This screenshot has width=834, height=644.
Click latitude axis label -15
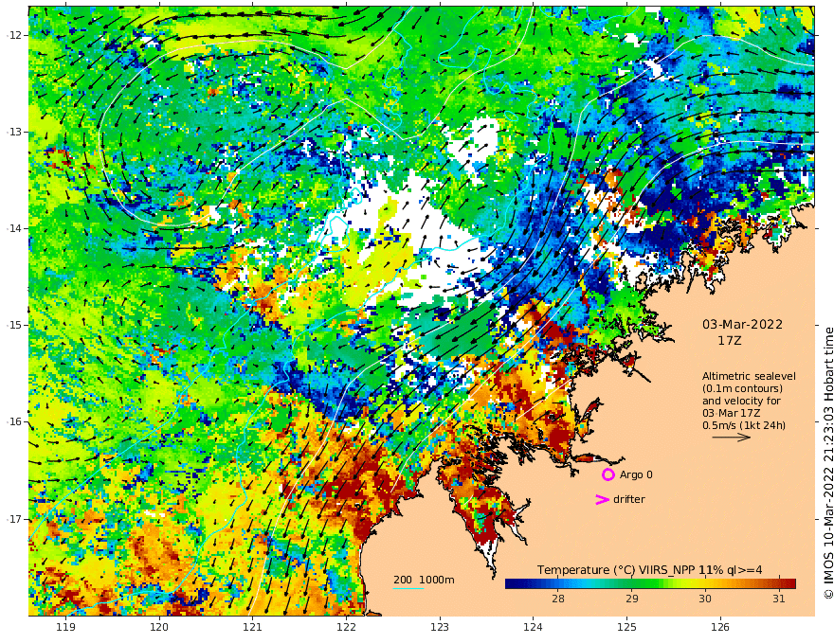pyautogui.click(x=14, y=325)
